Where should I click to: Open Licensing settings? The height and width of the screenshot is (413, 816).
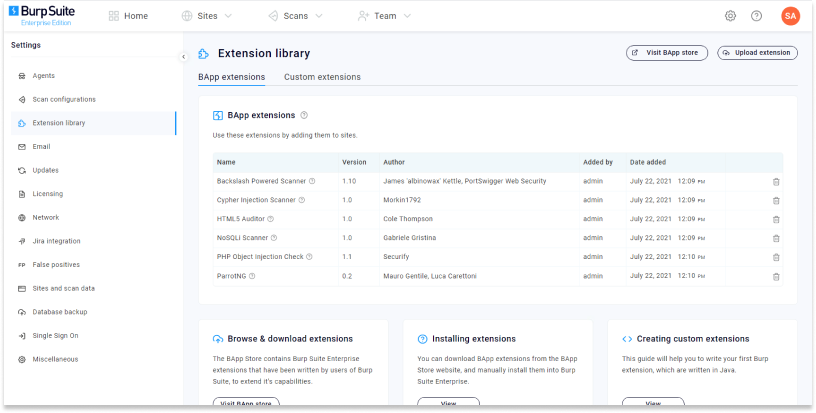coord(94,194)
